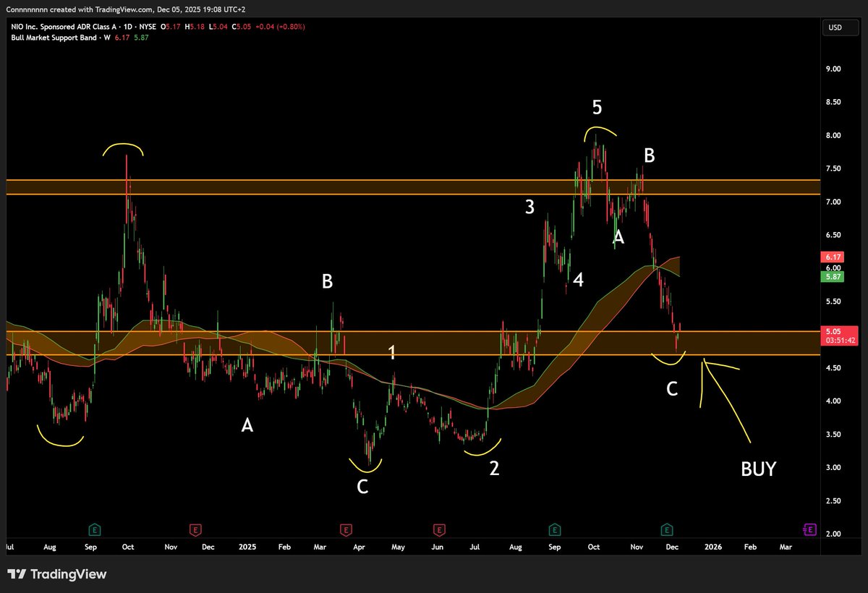Click 2.00 on the price scale

(x=833, y=534)
